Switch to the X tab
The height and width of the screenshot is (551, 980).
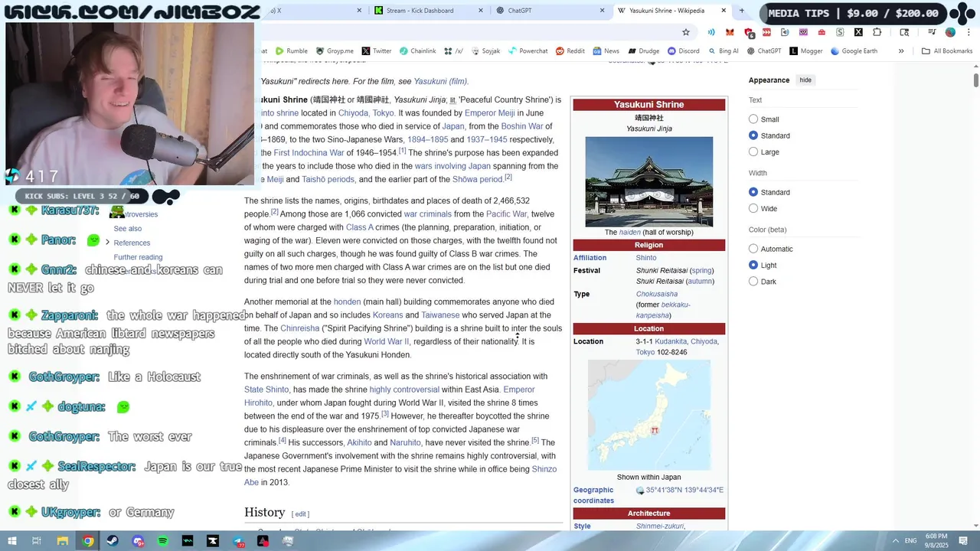coord(314,11)
